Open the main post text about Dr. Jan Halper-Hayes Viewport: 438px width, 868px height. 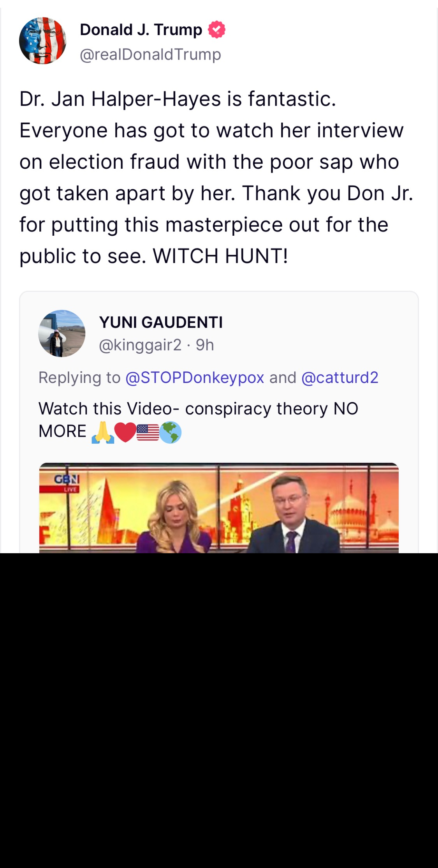click(216, 178)
